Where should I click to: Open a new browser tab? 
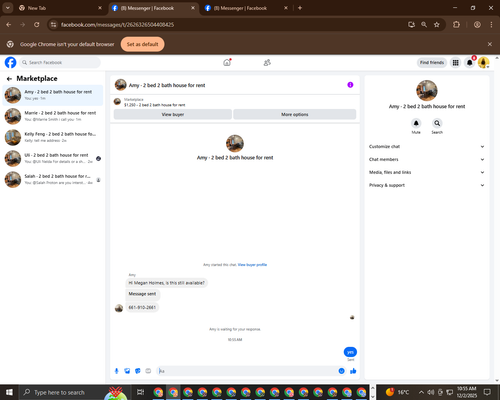click(x=300, y=8)
